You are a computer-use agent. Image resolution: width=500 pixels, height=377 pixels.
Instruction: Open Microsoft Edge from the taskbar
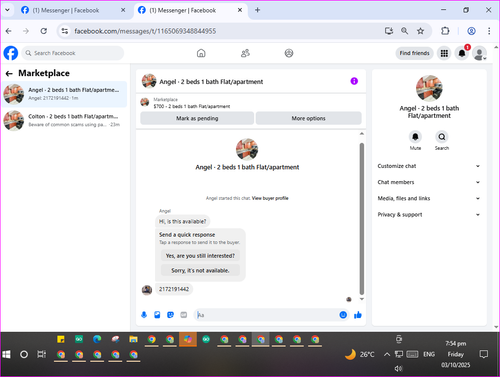97,339
